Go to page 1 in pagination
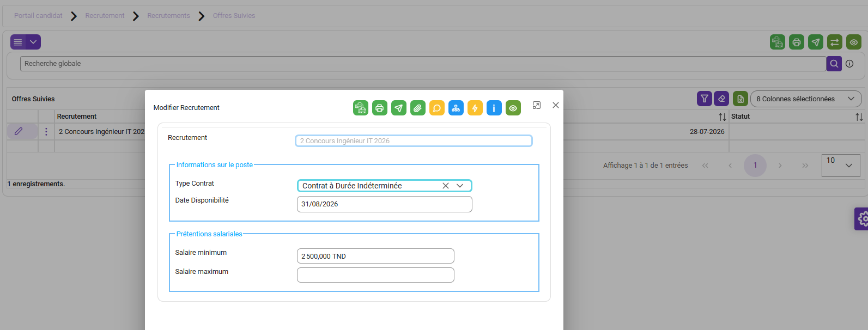 click(755, 165)
